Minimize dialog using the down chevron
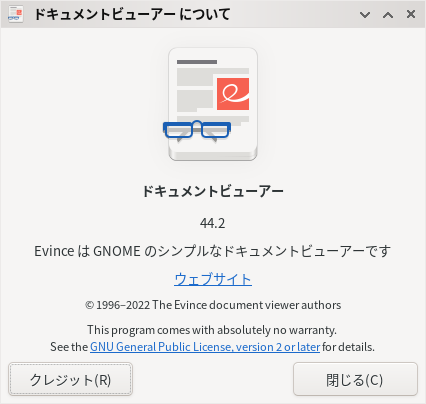 pos(365,14)
